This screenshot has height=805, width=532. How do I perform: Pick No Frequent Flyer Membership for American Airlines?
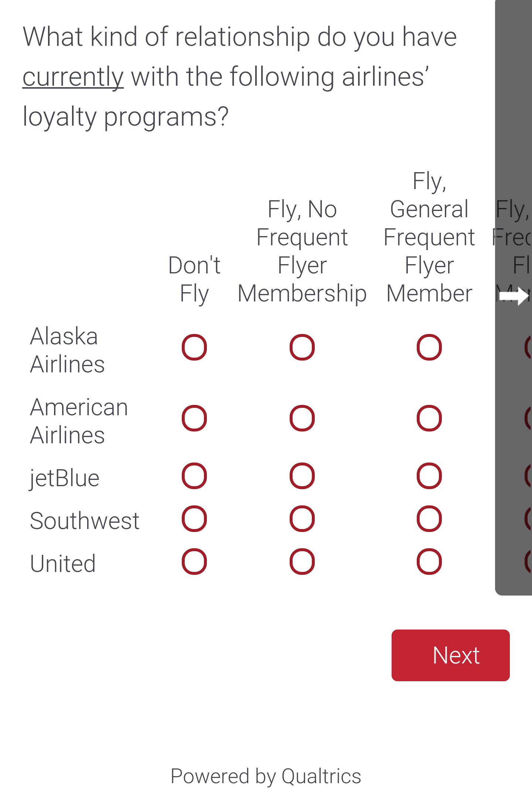(302, 418)
